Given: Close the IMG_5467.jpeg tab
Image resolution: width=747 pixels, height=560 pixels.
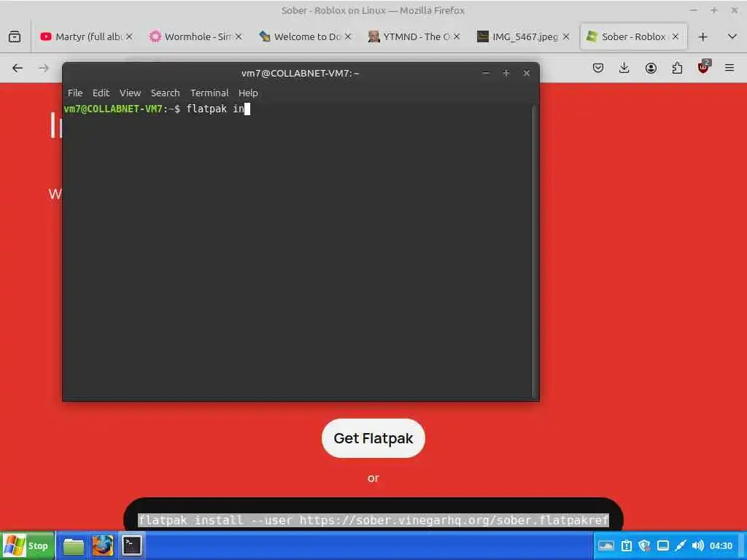Looking at the screenshot, I should (566, 36).
